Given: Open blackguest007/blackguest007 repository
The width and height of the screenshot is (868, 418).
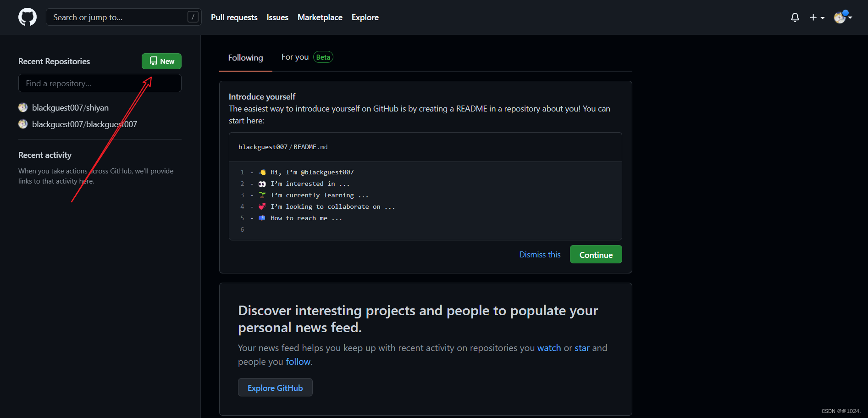Looking at the screenshot, I should (x=84, y=124).
